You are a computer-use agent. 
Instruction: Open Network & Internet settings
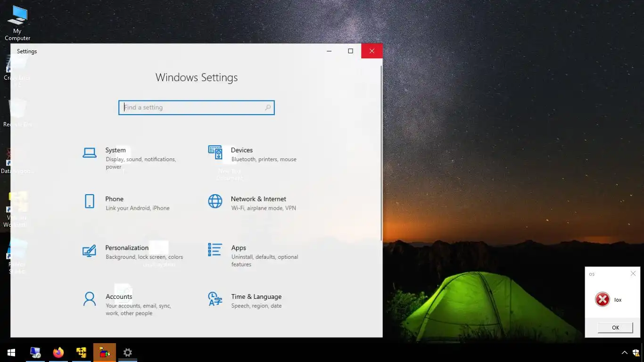258,203
